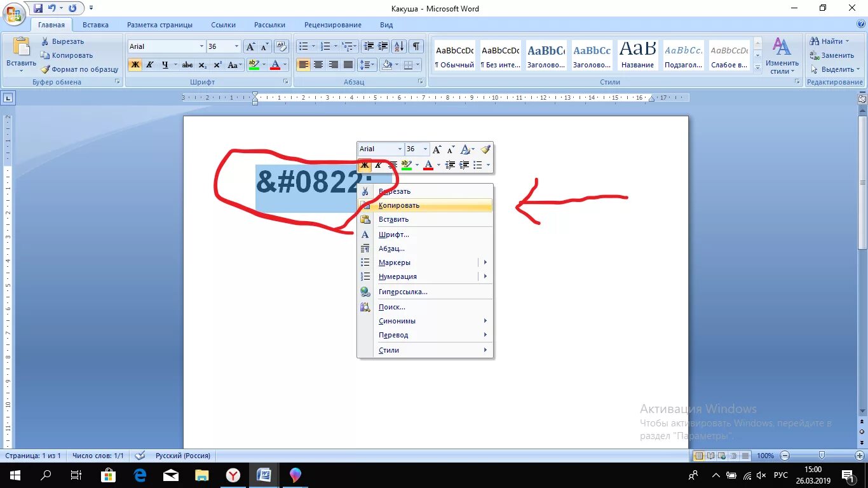Adjust the zoom slider handle
The height and width of the screenshot is (488, 868).
[822, 456]
